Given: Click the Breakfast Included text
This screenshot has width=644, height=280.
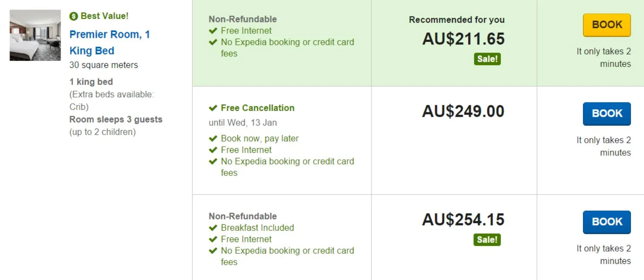Looking at the screenshot, I should point(257,228).
